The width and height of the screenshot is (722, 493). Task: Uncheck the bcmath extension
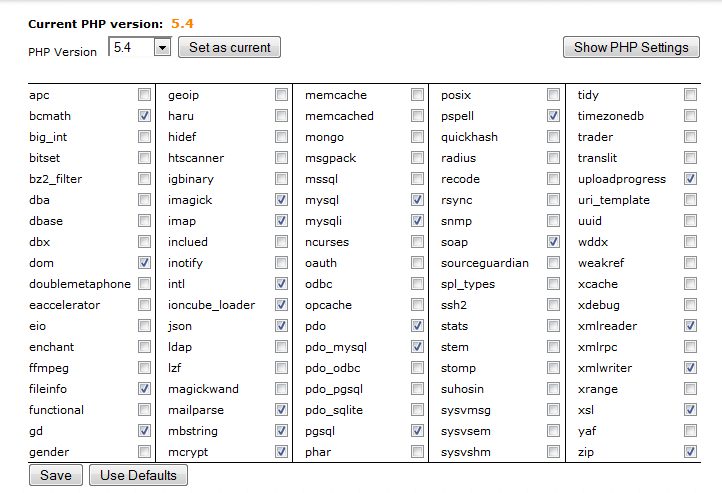coord(145,116)
